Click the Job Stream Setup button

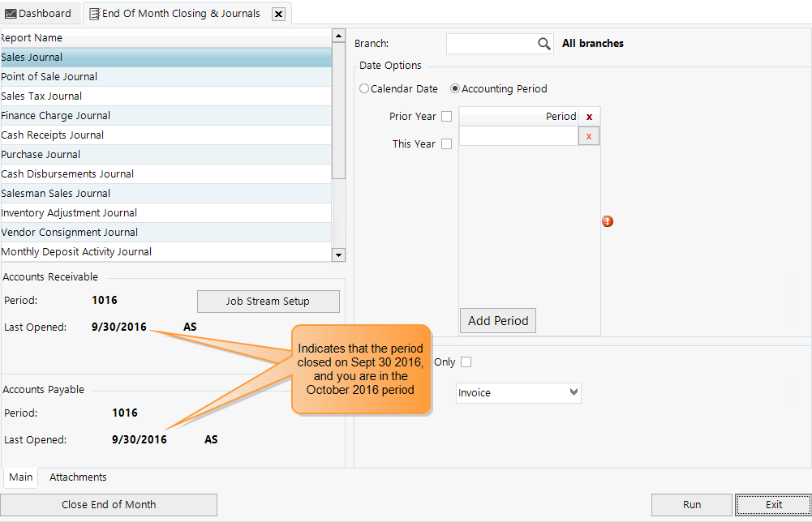click(268, 302)
